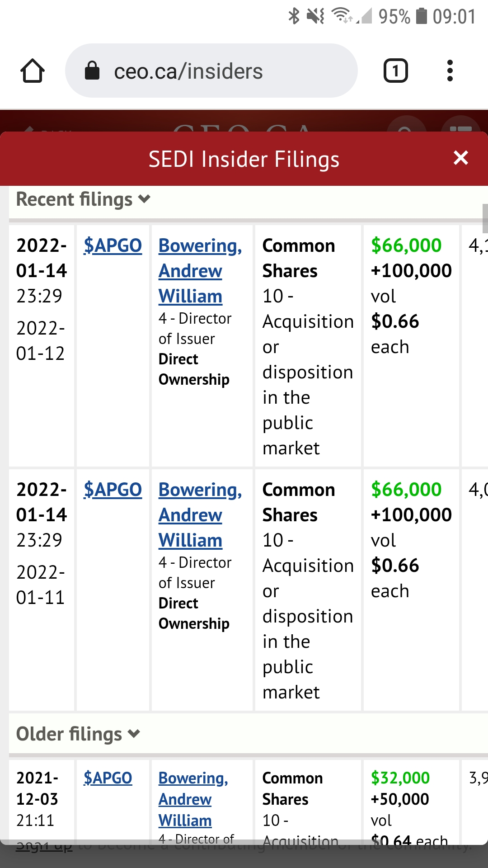The image size is (488, 868).
Task: Open Bowering, Andrew William in first filing
Action: 200,271
